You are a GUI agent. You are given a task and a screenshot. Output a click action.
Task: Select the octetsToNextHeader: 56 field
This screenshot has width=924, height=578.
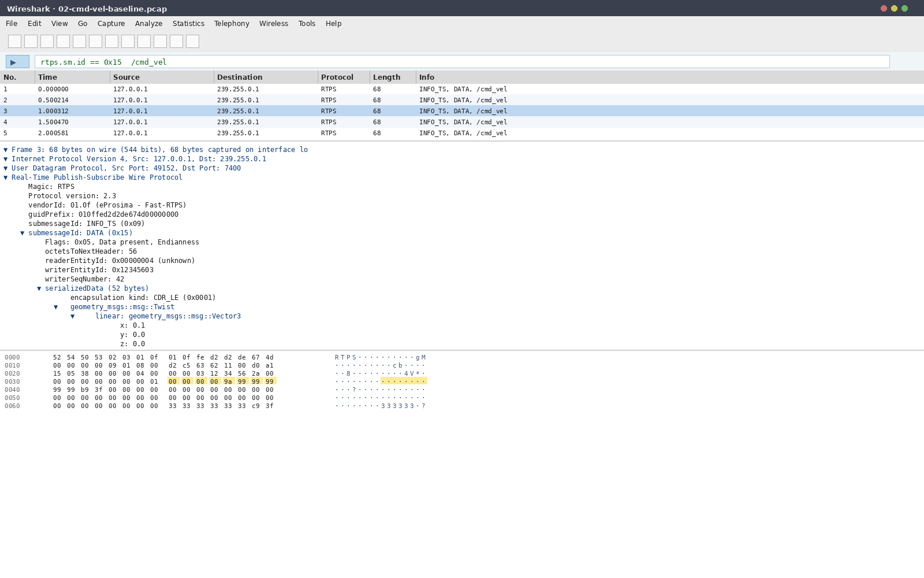click(x=91, y=251)
